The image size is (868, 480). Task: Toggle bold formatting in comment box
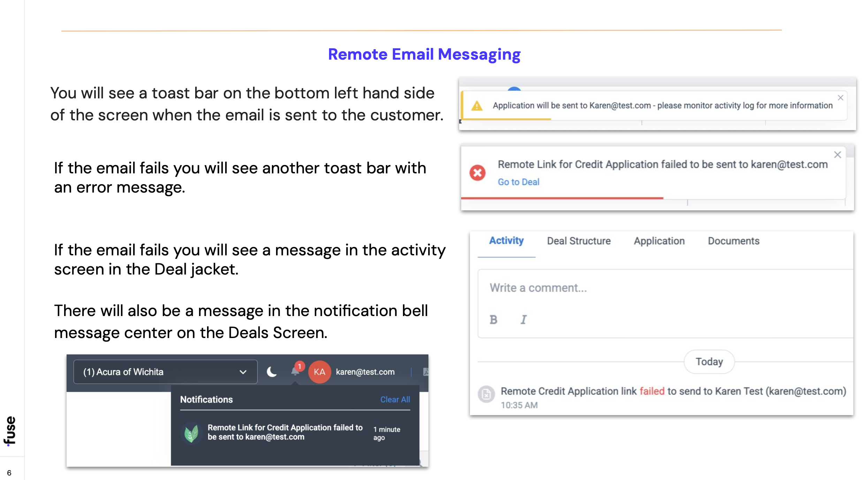[x=493, y=320]
